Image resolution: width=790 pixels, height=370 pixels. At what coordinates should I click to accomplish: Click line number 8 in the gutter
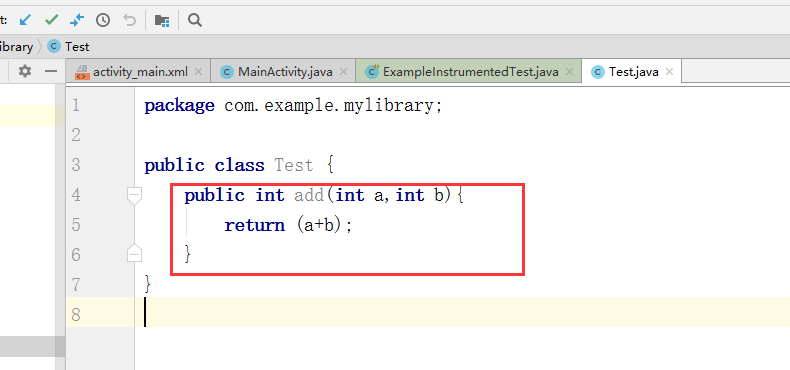pos(76,315)
